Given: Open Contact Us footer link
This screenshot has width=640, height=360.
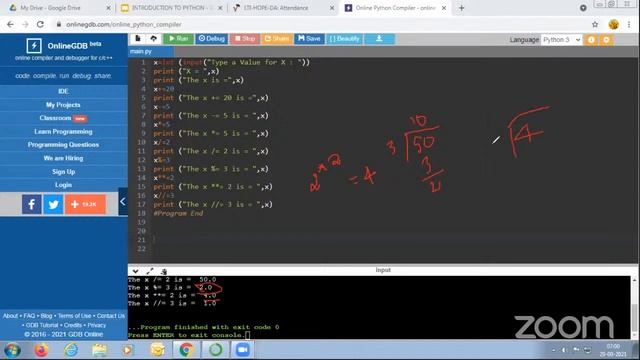Looking at the screenshot, I should pos(111,316).
